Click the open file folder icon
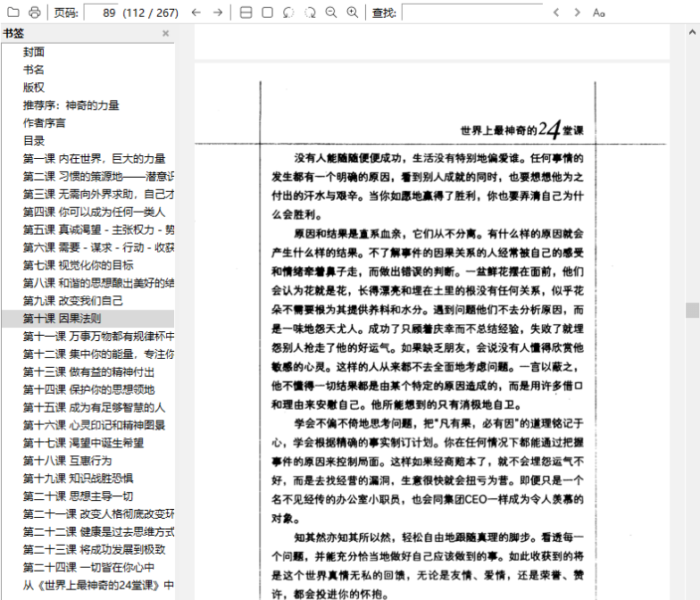This screenshot has width=700, height=600. point(13,12)
